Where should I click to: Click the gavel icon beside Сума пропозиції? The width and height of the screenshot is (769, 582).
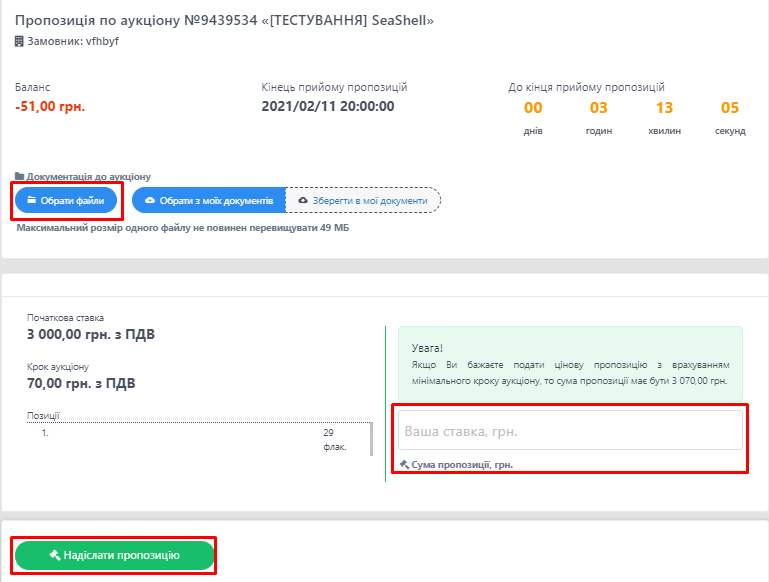point(404,465)
